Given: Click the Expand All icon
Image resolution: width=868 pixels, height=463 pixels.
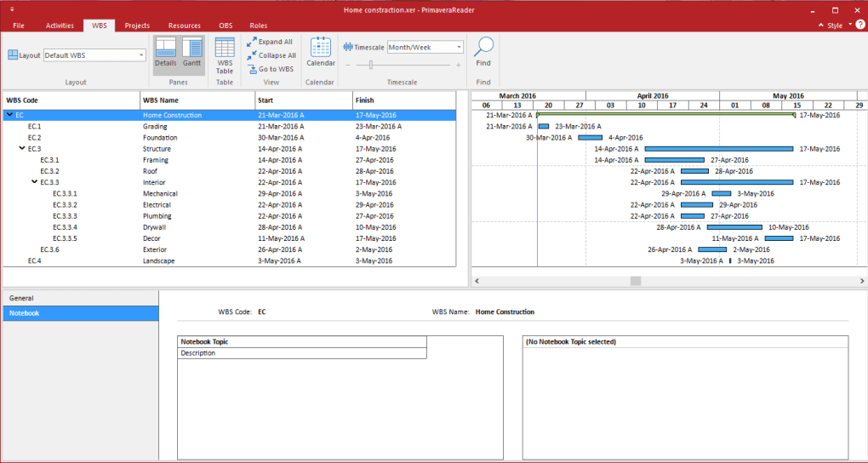Looking at the screenshot, I should 252,42.
